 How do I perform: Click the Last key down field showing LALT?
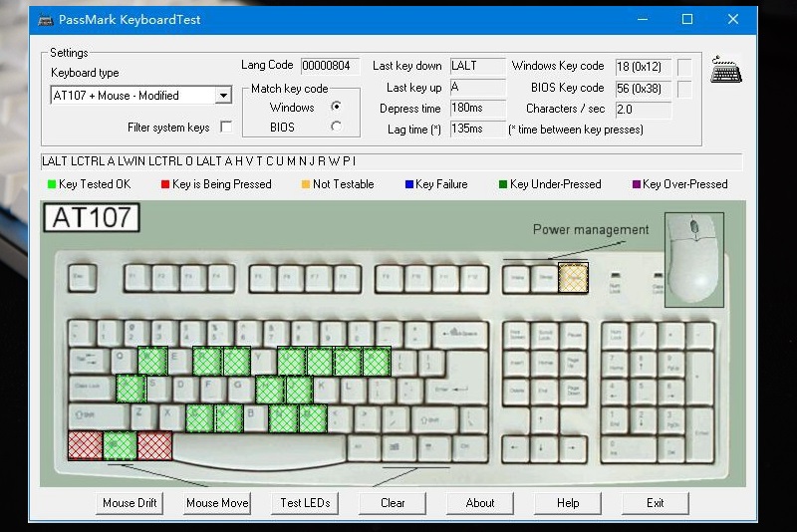click(x=478, y=66)
